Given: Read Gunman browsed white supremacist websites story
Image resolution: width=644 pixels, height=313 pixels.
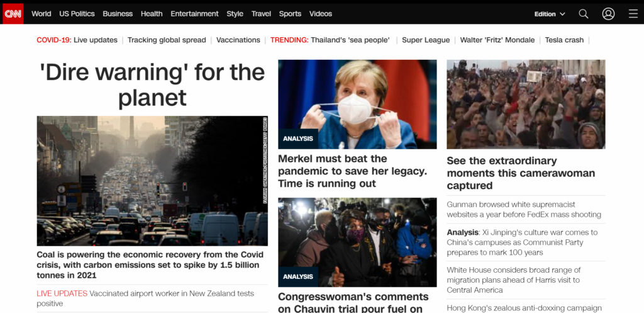Looking at the screenshot, I should tap(524, 209).
